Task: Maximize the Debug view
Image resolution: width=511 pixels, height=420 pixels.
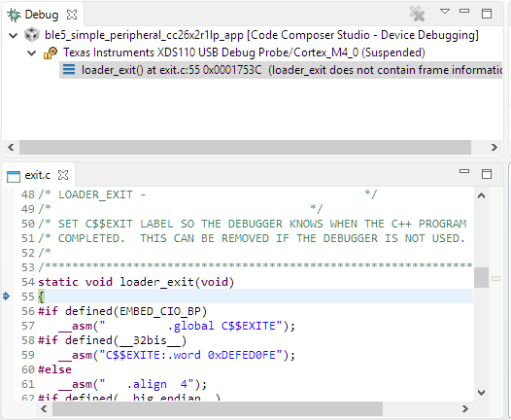Action: pos(487,14)
